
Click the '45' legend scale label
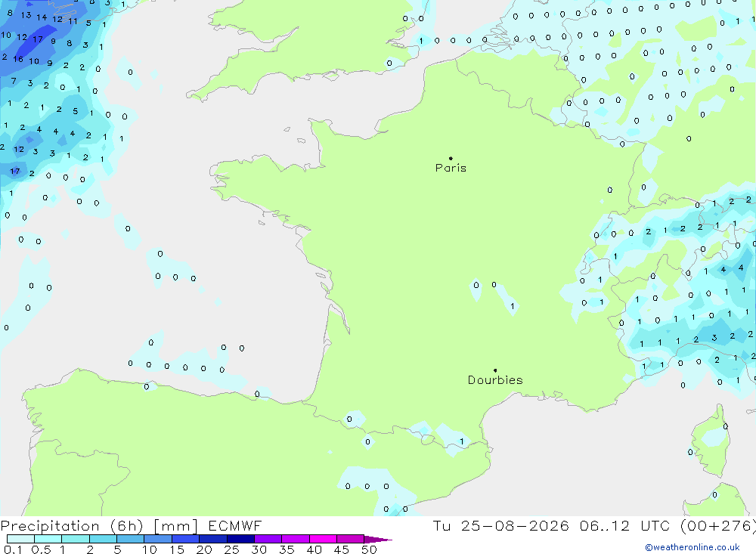342,549
